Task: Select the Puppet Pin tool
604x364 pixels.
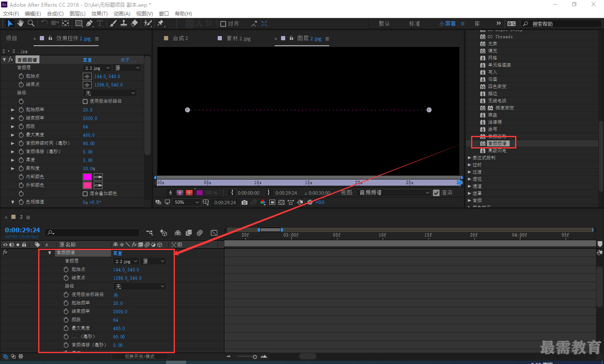Action: tap(161, 23)
